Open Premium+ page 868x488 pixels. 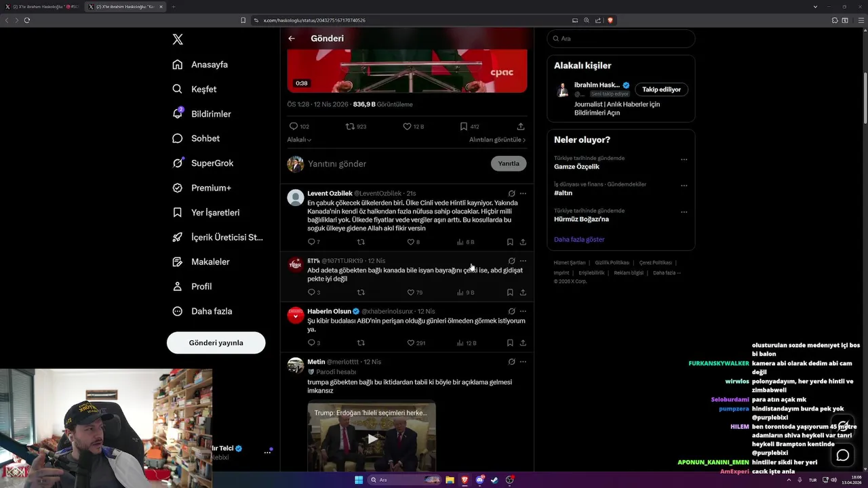[x=201, y=188]
